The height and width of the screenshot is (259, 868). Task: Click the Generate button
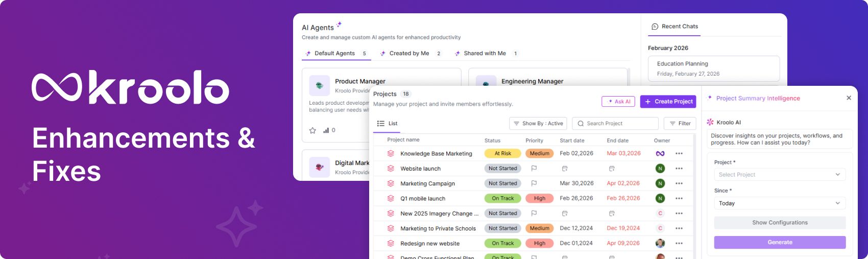point(780,242)
